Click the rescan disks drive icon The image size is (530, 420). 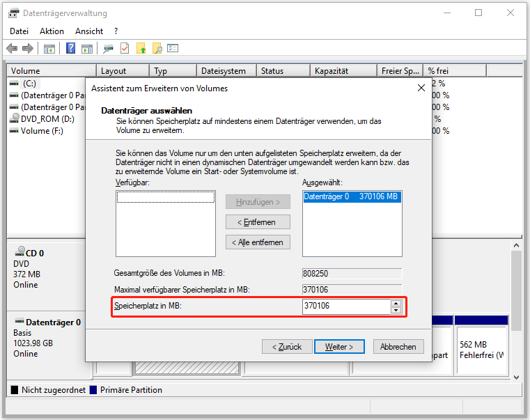coord(108,49)
